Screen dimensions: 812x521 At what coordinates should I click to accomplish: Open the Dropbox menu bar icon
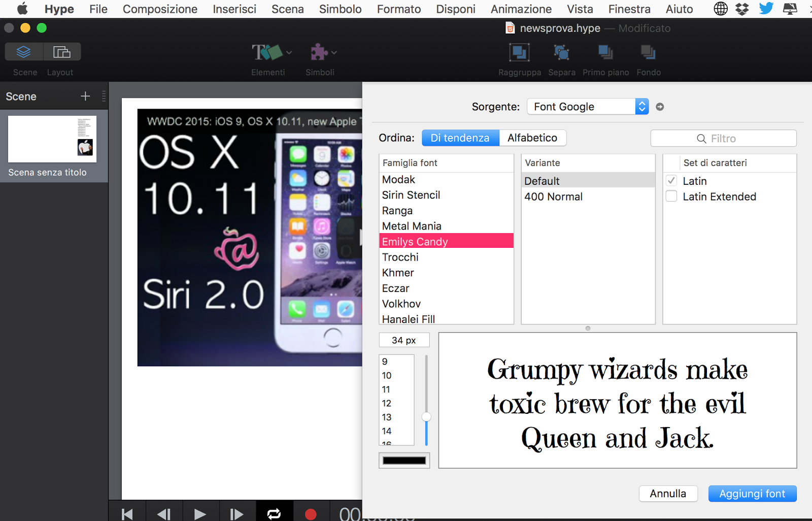coord(742,9)
